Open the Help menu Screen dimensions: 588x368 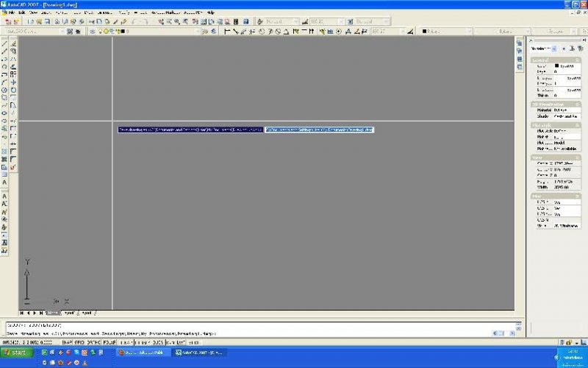[211, 13]
